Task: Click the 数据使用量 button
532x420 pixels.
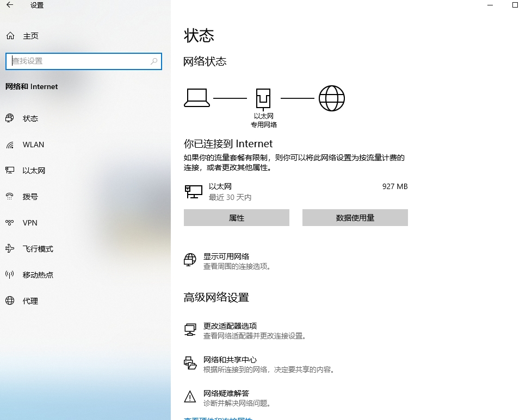Action: click(x=355, y=218)
